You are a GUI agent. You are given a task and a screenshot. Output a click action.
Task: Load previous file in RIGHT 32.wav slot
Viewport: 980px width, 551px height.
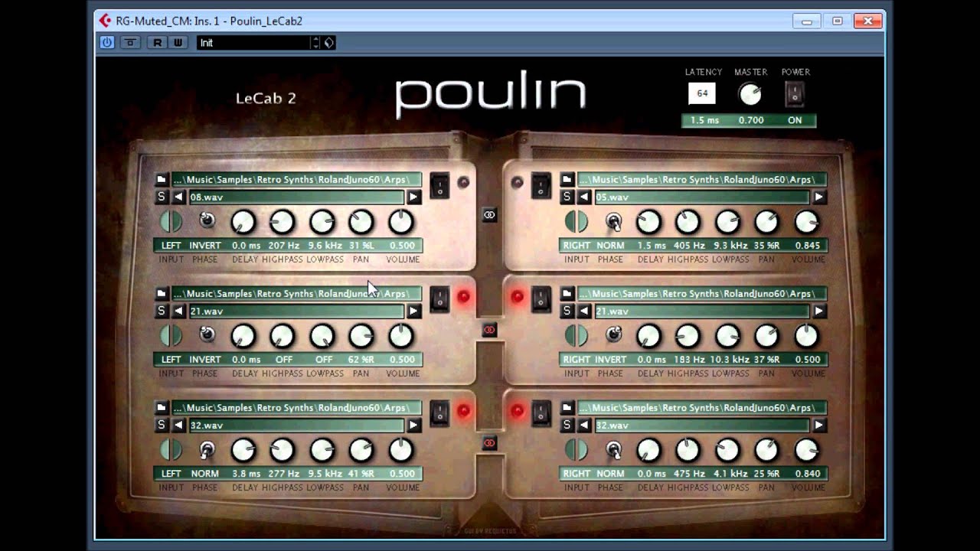[x=584, y=425]
